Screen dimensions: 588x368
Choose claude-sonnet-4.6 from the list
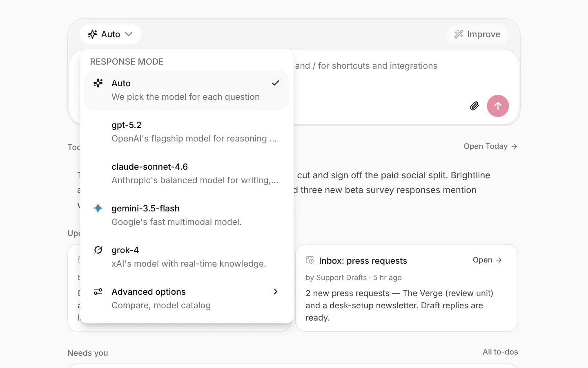187,173
